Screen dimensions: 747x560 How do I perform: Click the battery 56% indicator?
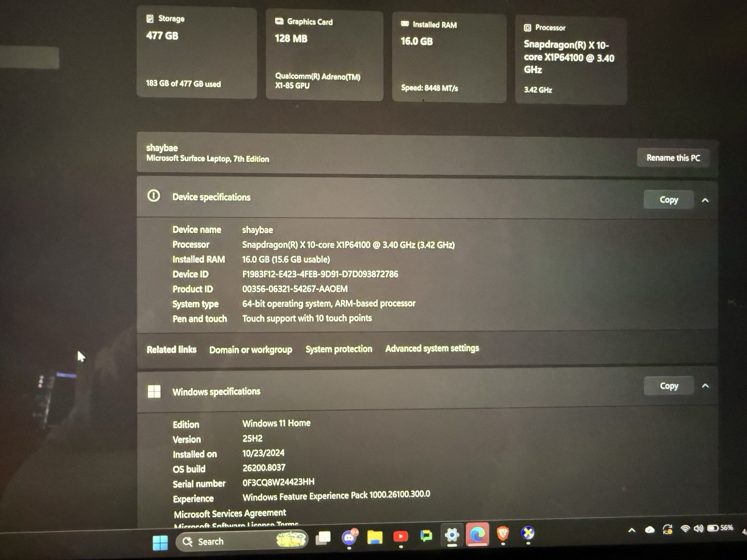[x=720, y=528]
